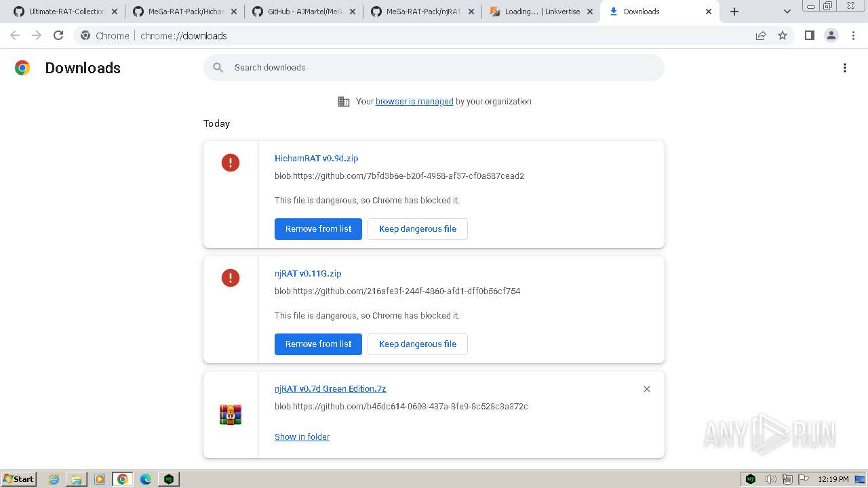Open the Windows Start button
Screen dimensions: 868x488
tap(19, 479)
